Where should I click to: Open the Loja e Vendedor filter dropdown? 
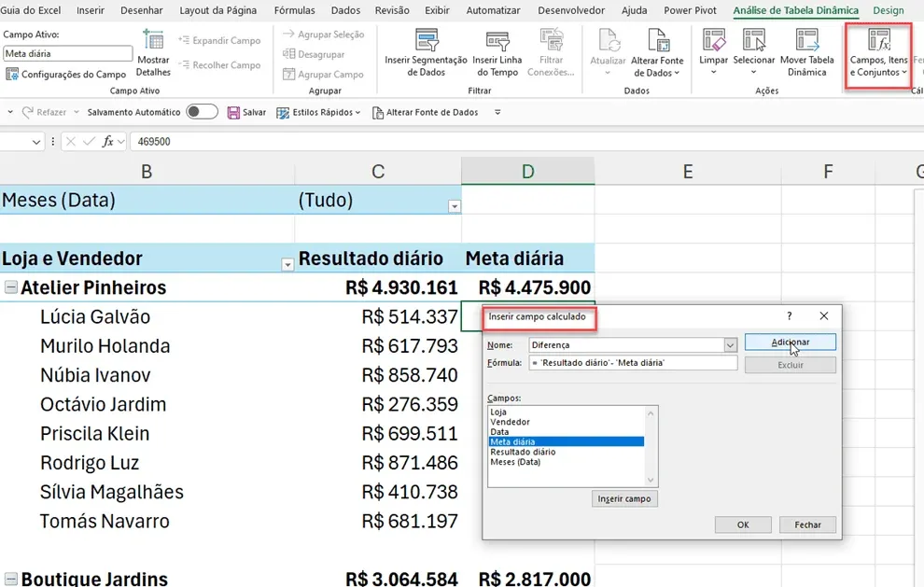(x=287, y=265)
